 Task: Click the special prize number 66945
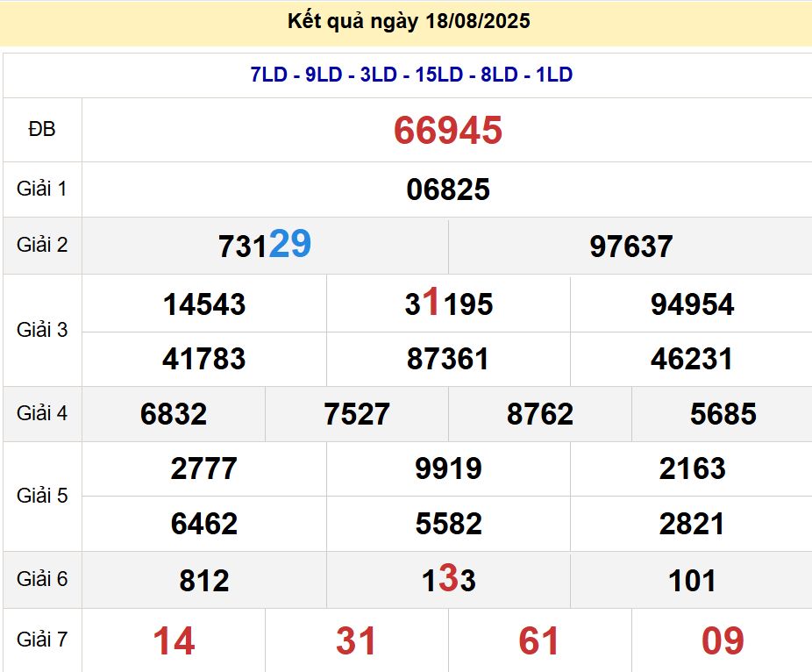pos(447,131)
